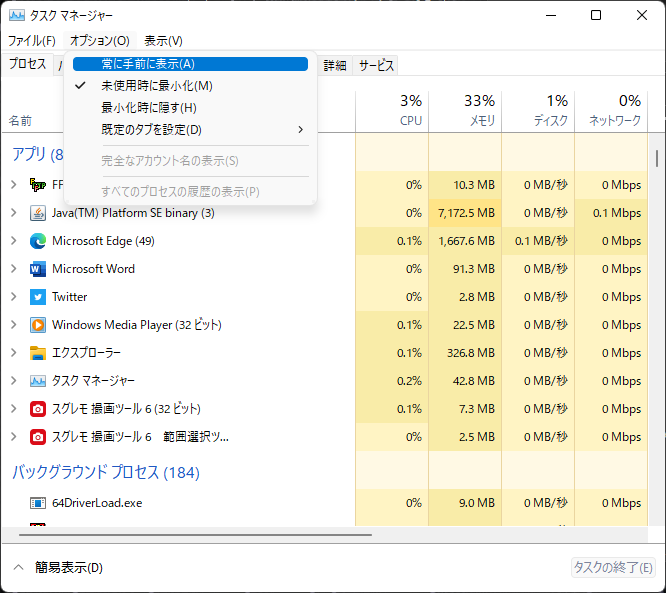The width and height of the screenshot is (666, 593).
Task: Sort by the ネットワーク column header
Action: pos(611,111)
